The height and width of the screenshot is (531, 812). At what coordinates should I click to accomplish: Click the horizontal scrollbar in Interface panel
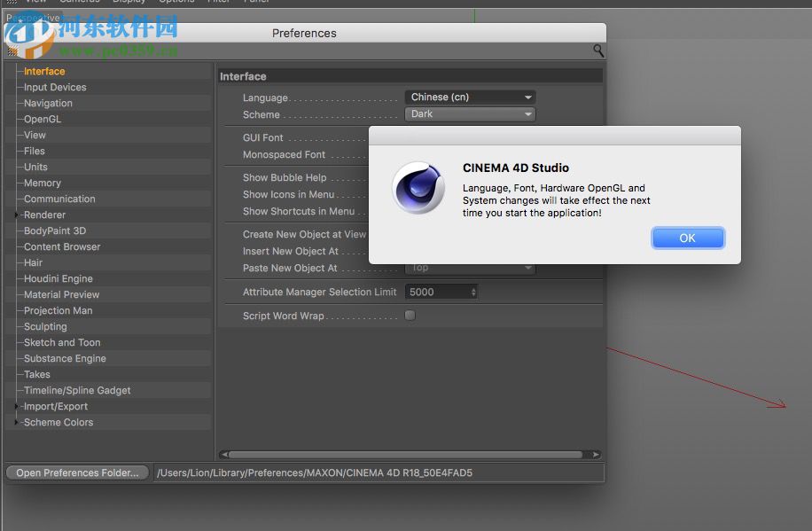pos(406,455)
